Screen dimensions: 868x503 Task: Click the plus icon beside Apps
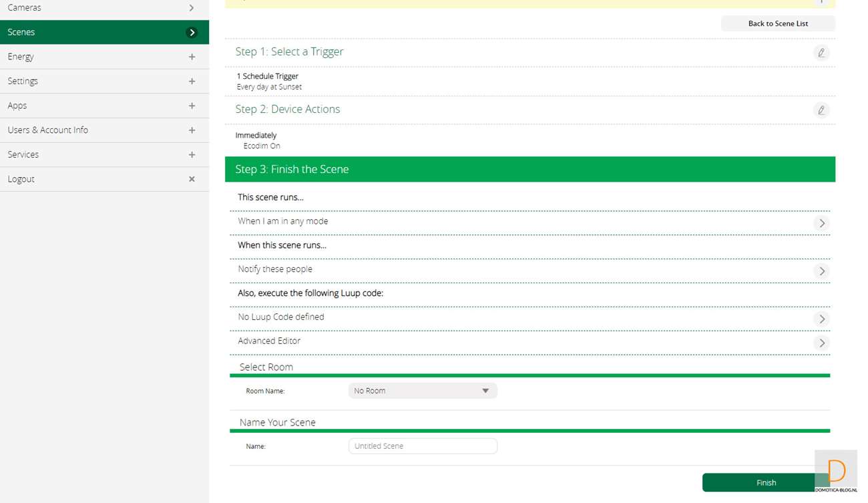click(192, 106)
